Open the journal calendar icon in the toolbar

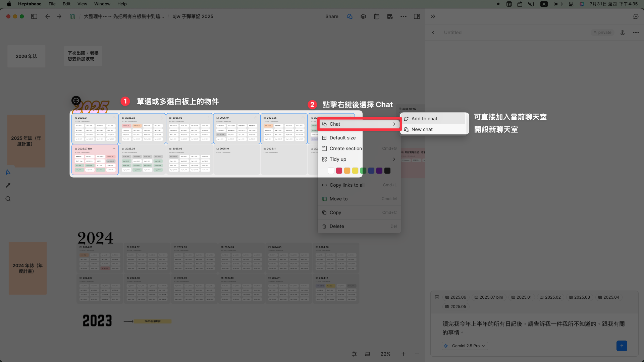pos(377,16)
